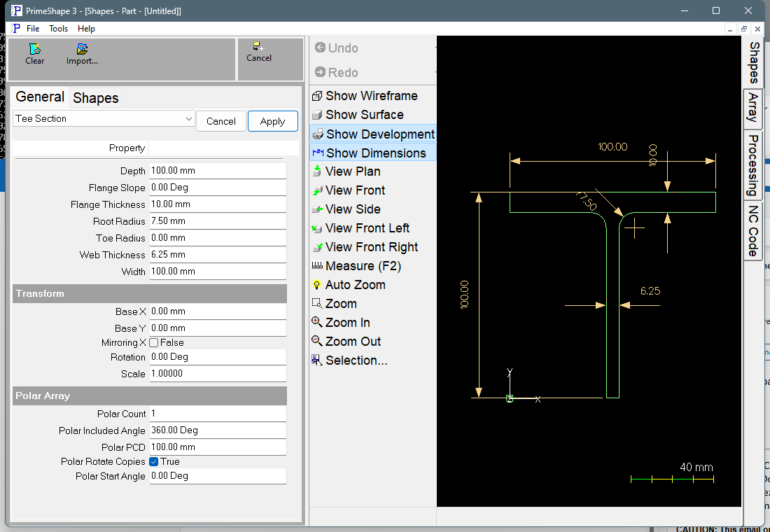Edit the Scale value field
Viewport: 770px width, 532px height.
point(218,373)
